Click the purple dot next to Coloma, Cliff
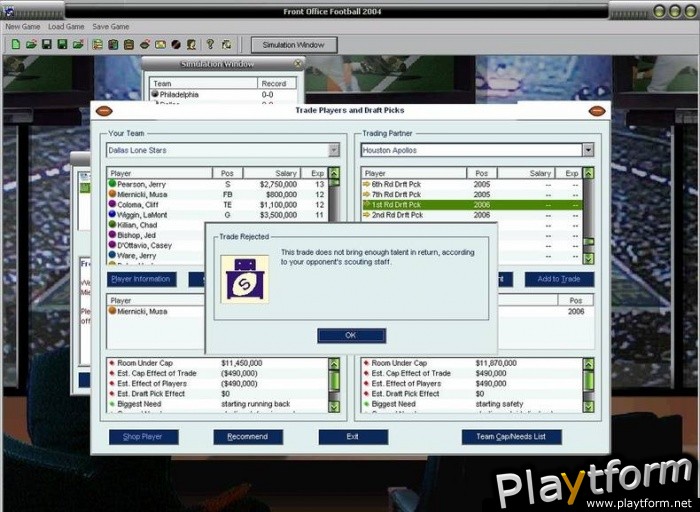This screenshot has height=512, width=700. click(x=112, y=204)
